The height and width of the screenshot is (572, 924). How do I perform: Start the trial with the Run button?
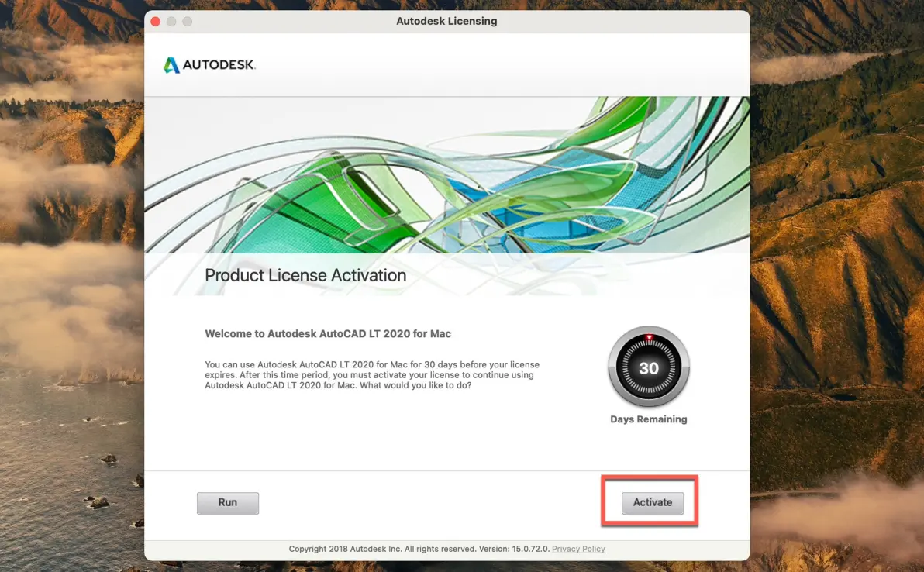[227, 502]
